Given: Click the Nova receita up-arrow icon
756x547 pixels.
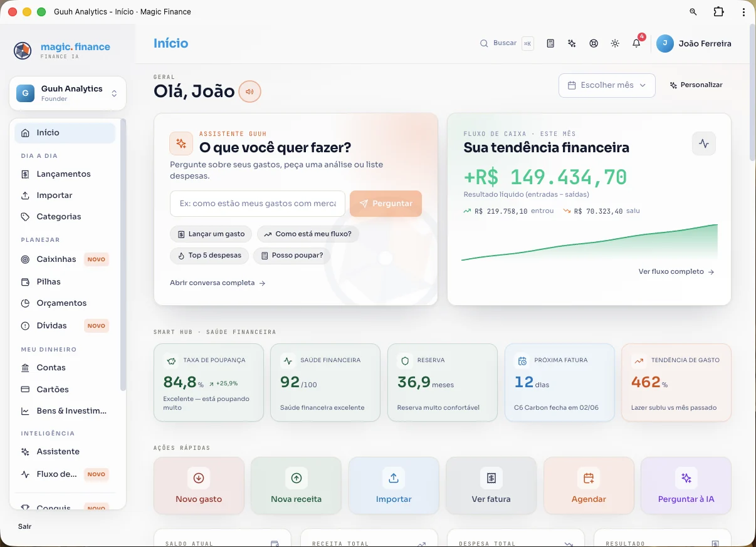Looking at the screenshot, I should coord(297,478).
